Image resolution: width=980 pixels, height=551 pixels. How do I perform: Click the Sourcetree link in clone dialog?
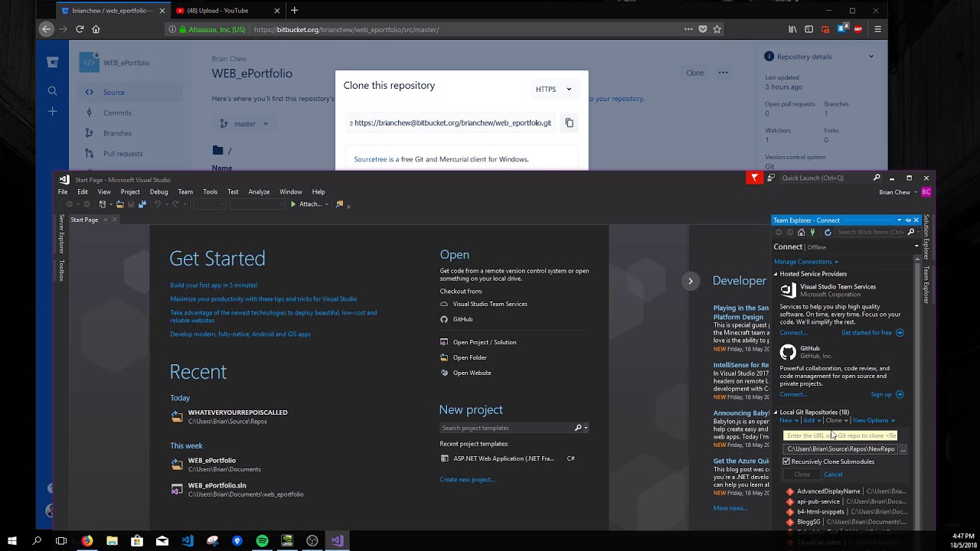tap(371, 159)
